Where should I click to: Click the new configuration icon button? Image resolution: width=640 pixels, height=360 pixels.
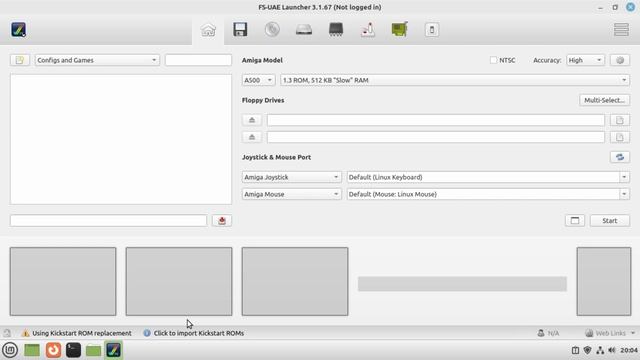point(20,60)
